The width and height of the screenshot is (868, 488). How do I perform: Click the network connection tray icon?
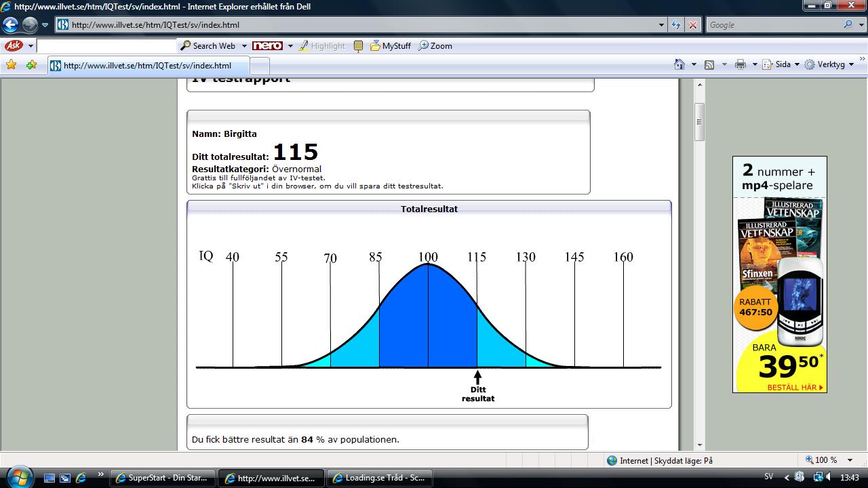click(x=816, y=478)
